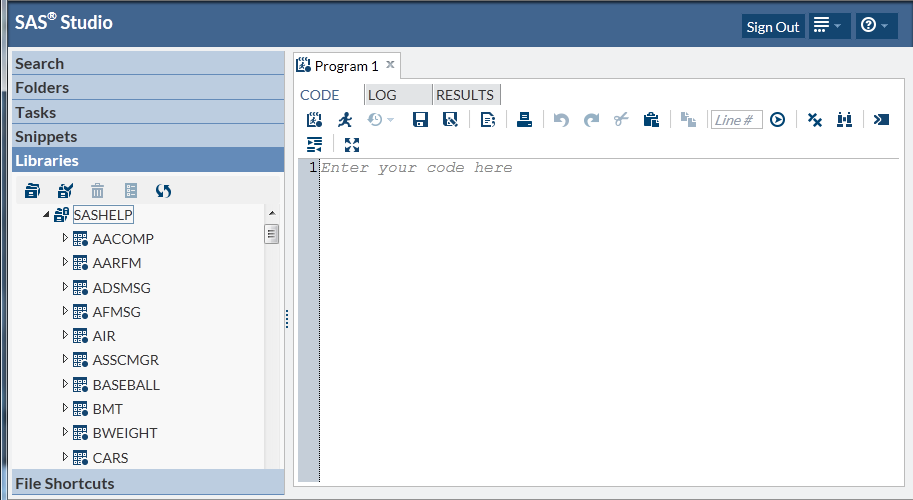Expand the ASSCMGR table node

click(x=65, y=359)
